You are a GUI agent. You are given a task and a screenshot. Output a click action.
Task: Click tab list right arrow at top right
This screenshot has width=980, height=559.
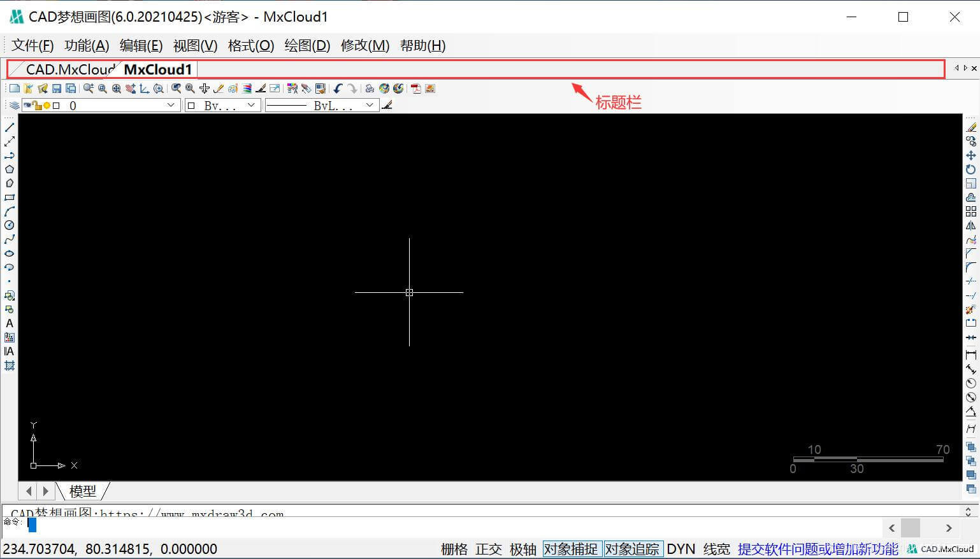tap(965, 68)
